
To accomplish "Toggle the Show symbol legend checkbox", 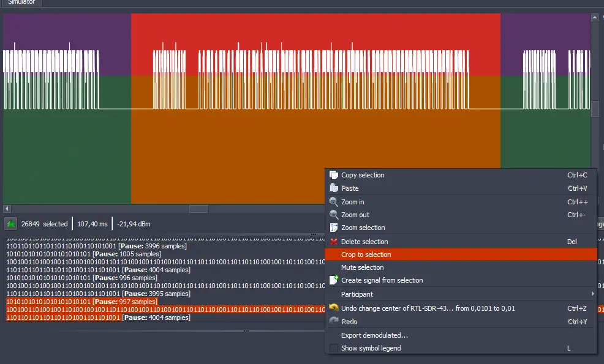I will pos(334,348).
